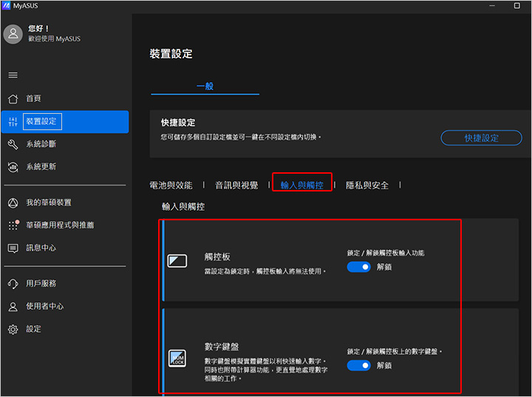Click the 數字鍵盤 card title
This screenshot has height=397, width=532.
coord(222,347)
